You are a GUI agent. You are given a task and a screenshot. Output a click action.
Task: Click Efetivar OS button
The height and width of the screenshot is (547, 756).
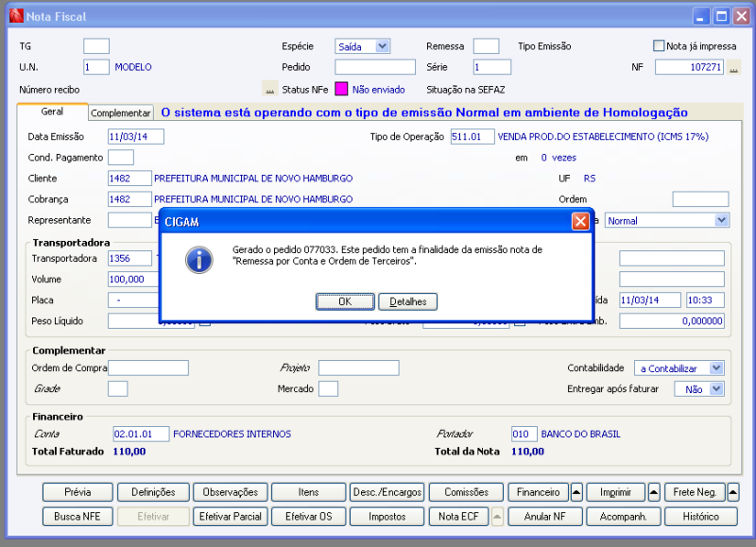click(309, 517)
